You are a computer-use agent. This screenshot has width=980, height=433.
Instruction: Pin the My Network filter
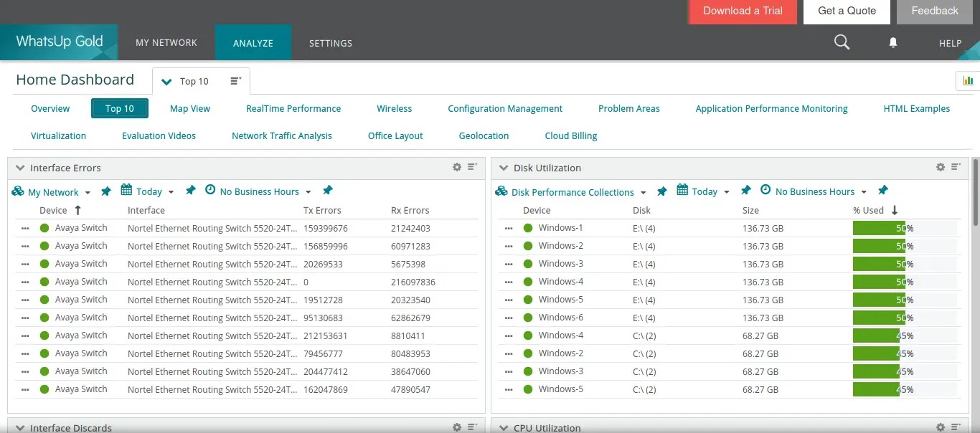click(106, 191)
